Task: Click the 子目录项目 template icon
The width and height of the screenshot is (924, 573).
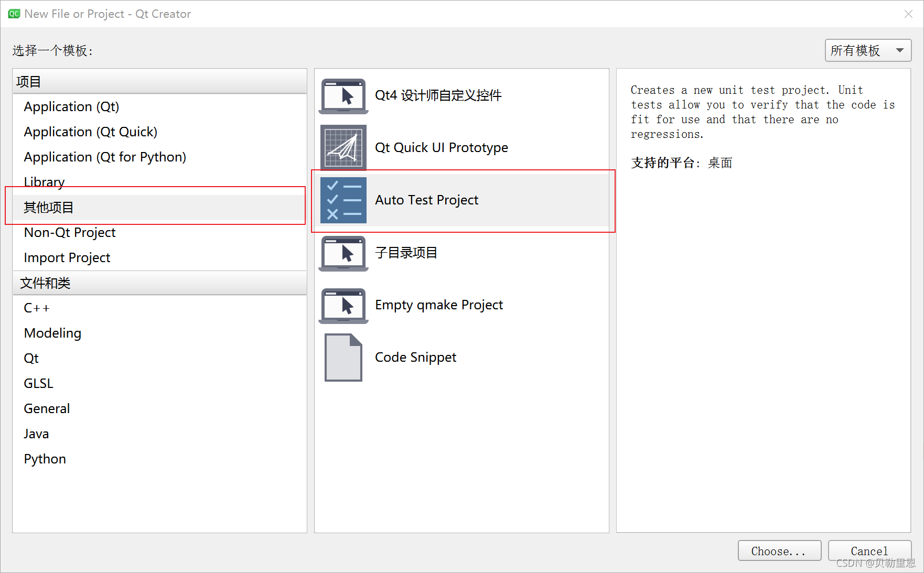Action: tap(343, 253)
